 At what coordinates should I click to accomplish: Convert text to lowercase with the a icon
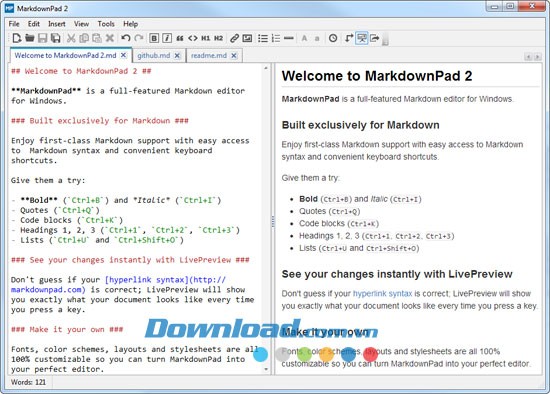tap(317, 38)
